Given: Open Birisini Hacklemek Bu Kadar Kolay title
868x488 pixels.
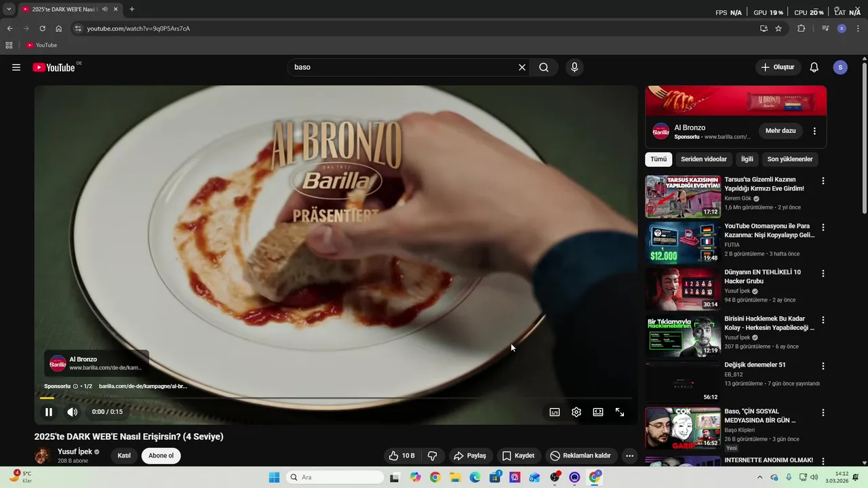Looking at the screenshot, I should coord(770,323).
